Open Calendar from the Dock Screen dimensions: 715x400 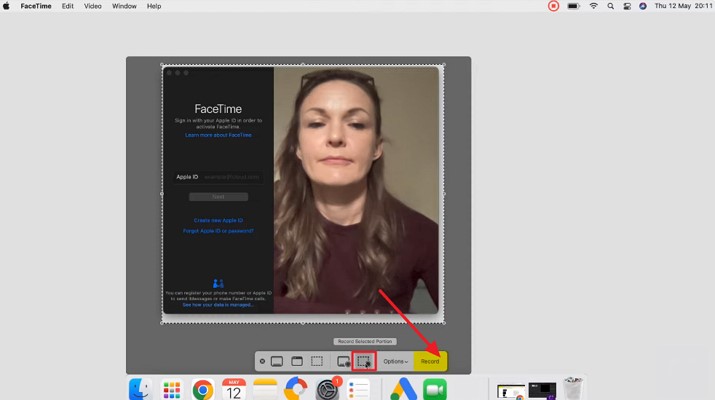click(234, 390)
